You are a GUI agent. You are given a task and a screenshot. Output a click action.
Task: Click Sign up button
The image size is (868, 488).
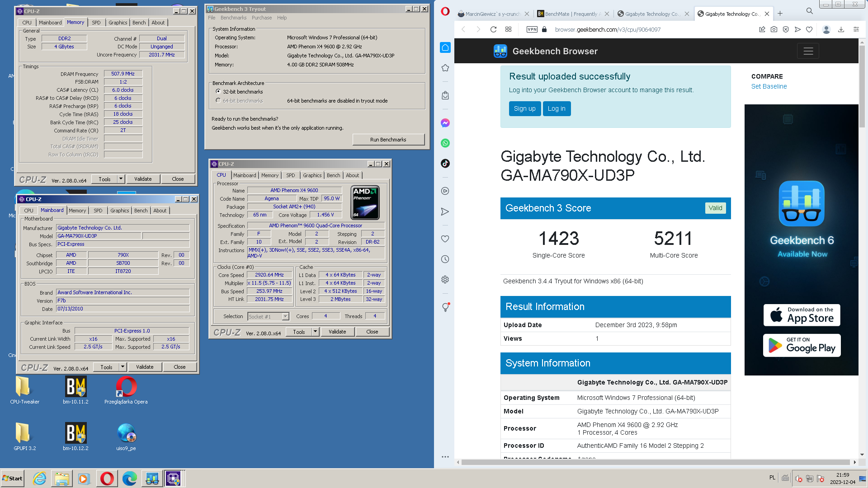(525, 108)
